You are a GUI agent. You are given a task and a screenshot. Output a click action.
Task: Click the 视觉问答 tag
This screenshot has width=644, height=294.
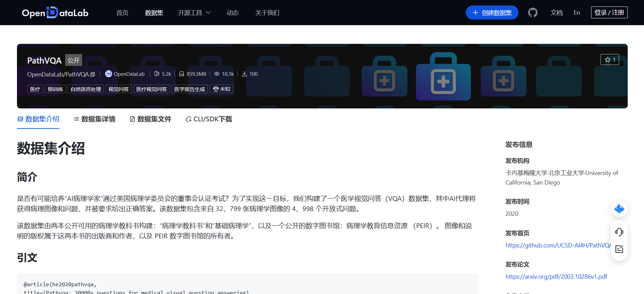[118, 89]
